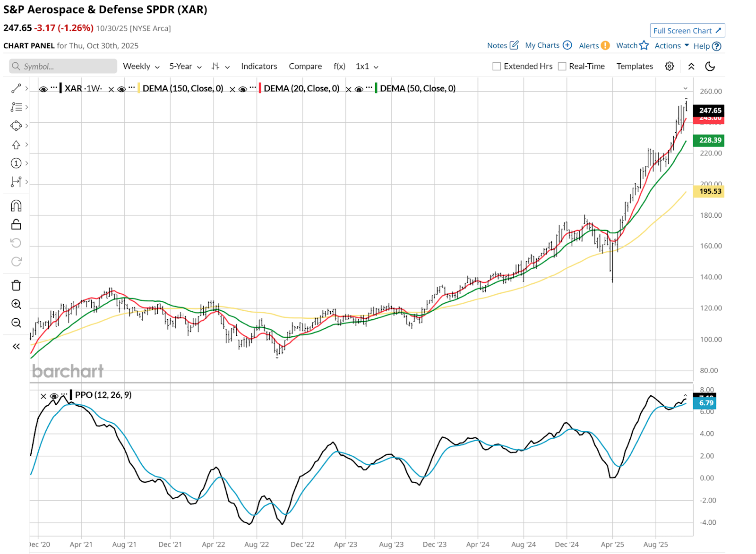Choose the shapes drawing tool
The image size is (756, 554).
pyautogui.click(x=16, y=126)
